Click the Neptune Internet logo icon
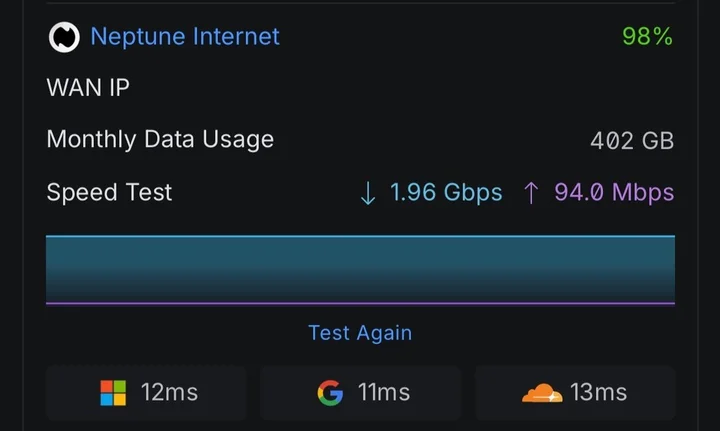 [64, 38]
